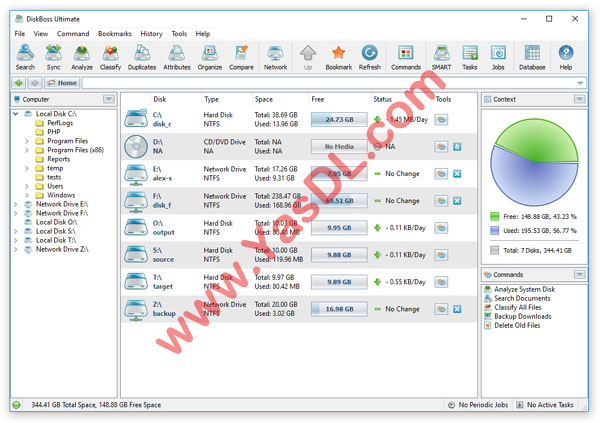This screenshot has height=423, width=600.
Task: Click the green Free legend swatch
Action: point(494,217)
